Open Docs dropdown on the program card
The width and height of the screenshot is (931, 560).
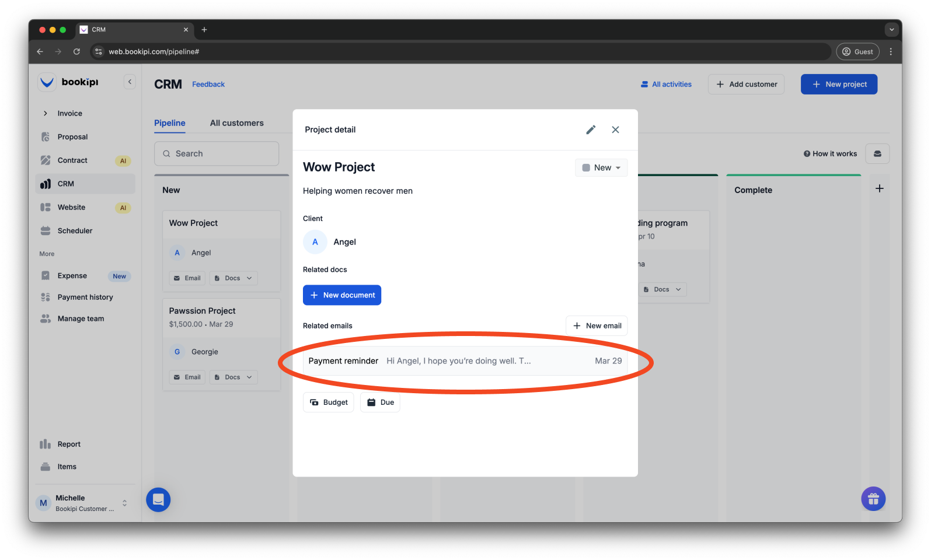(x=662, y=289)
